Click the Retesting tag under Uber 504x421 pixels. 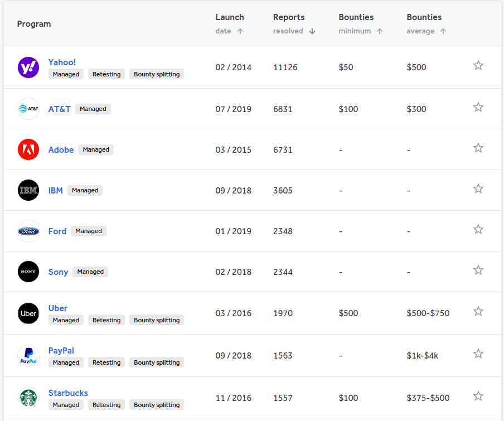click(x=106, y=320)
